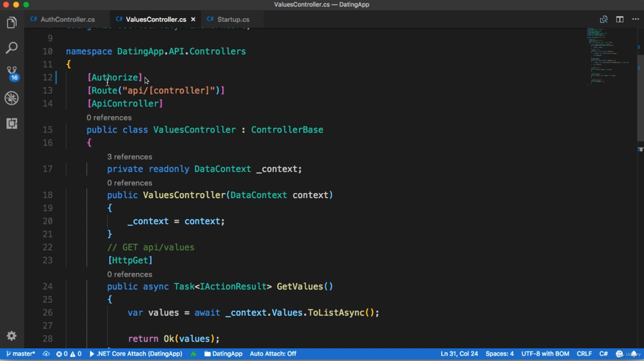Start .NET Core Attach (DatingApp) debug
This screenshot has height=361, width=644.
click(135, 354)
